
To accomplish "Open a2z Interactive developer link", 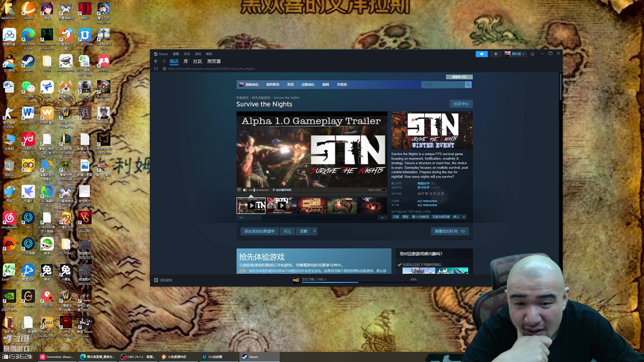I will point(427,201).
